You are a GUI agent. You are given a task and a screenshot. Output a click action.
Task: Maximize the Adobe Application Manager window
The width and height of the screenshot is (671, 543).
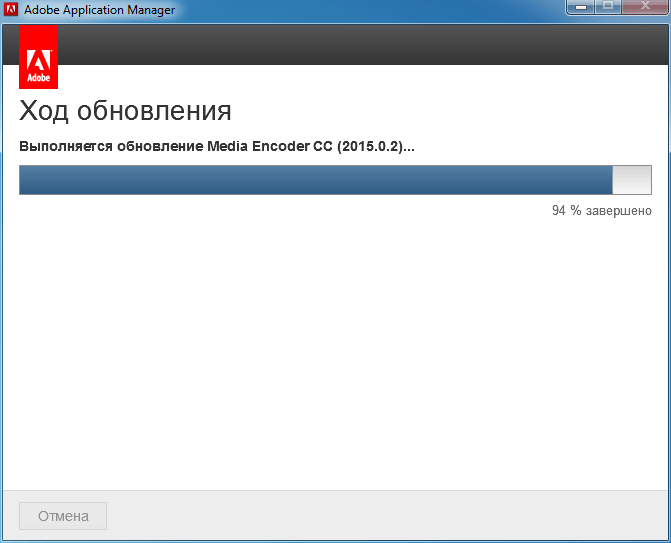(608, 7)
